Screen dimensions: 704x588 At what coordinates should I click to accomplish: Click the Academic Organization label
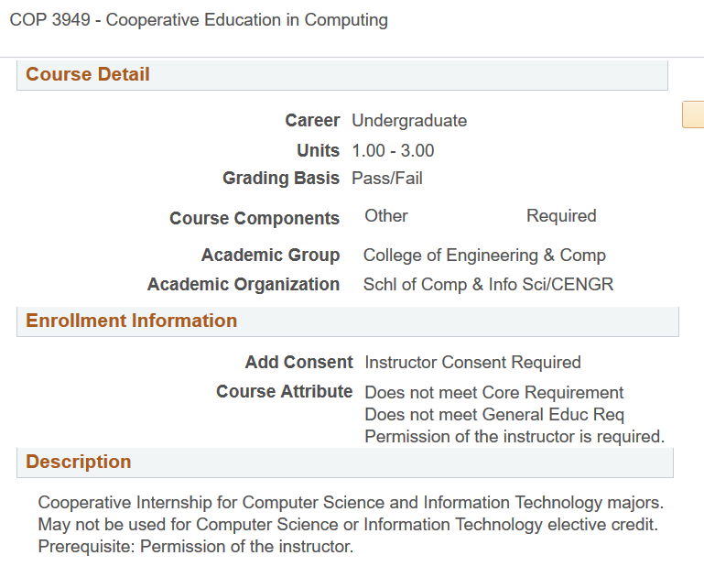click(x=244, y=285)
